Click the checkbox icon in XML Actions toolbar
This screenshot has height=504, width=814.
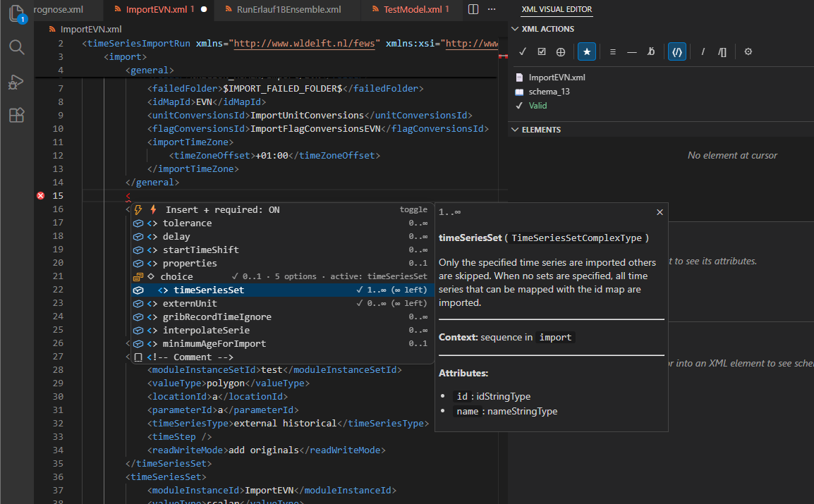[x=542, y=51]
